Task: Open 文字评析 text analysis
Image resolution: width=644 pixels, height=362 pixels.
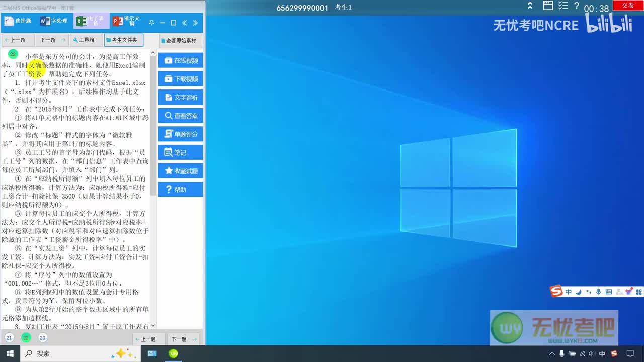Action: pyautogui.click(x=181, y=97)
